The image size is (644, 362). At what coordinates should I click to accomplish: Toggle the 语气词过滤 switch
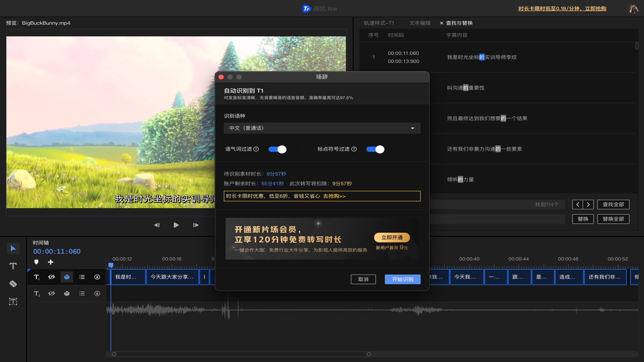pyautogui.click(x=277, y=149)
